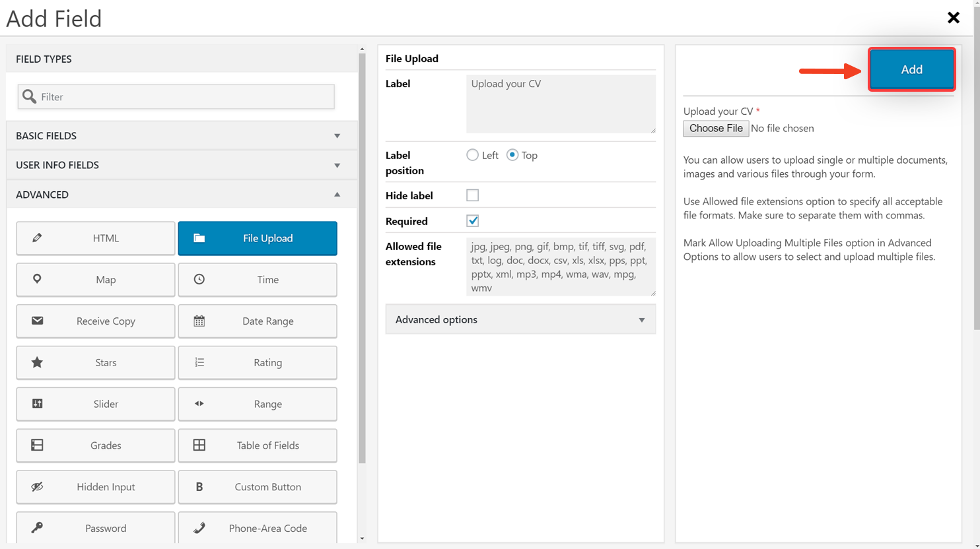980x549 pixels.
Task: Edit the Allowed file extensions box
Action: pyautogui.click(x=561, y=267)
